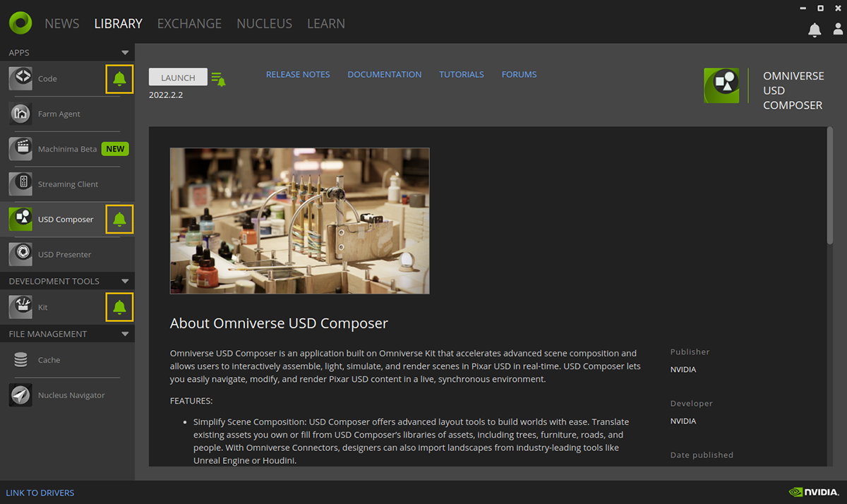Image resolution: width=847 pixels, height=504 pixels.
Task: Click the USD Composer preview image
Action: pos(300,221)
